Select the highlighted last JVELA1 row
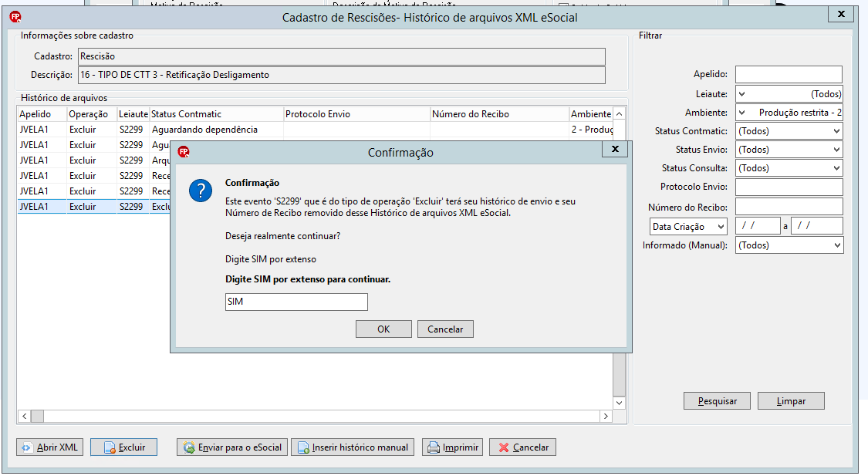Image resolution: width=868 pixels, height=476 pixels. point(94,207)
